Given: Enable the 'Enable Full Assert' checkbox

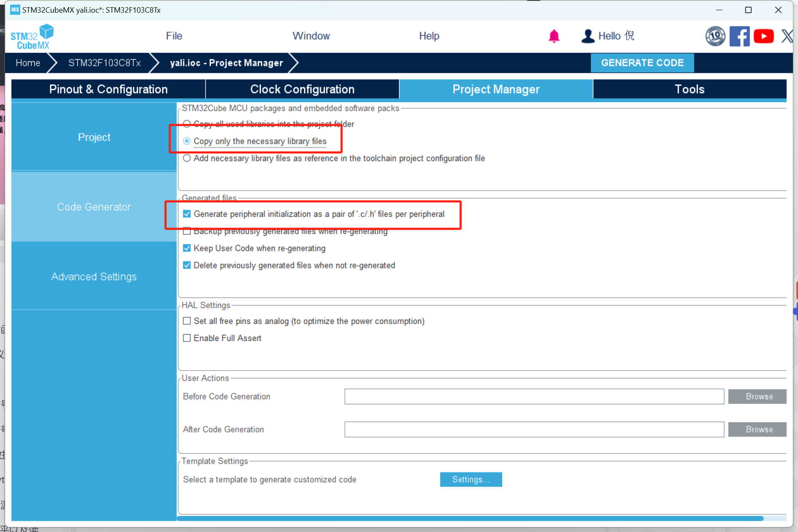Looking at the screenshot, I should pos(187,338).
